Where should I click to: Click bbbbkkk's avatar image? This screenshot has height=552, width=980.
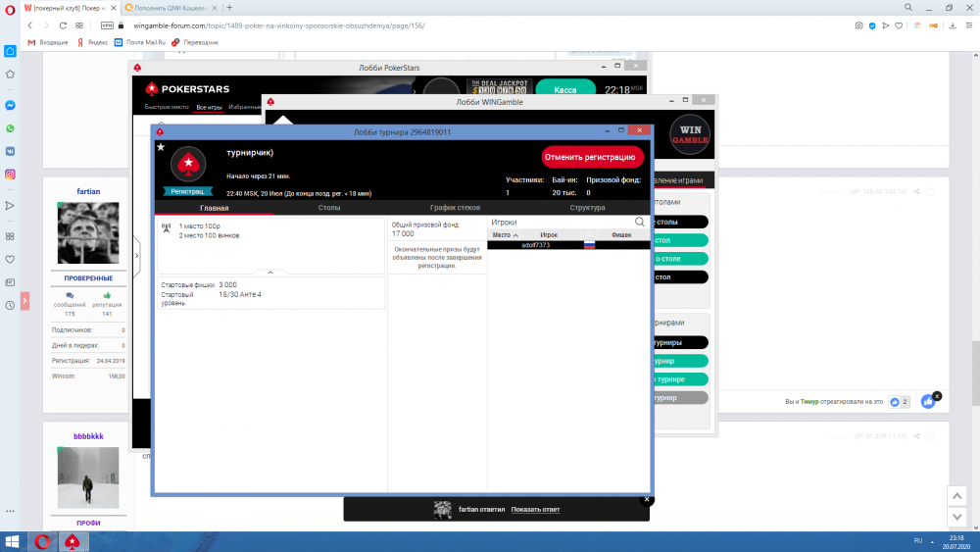pyautogui.click(x=88, y=477)
